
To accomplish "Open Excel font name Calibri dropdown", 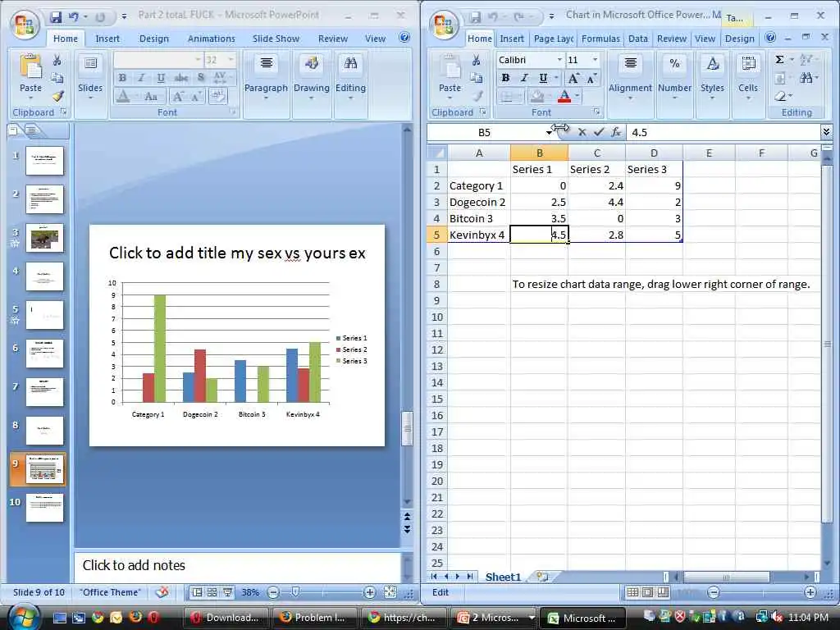I will [x=559, y=59].
